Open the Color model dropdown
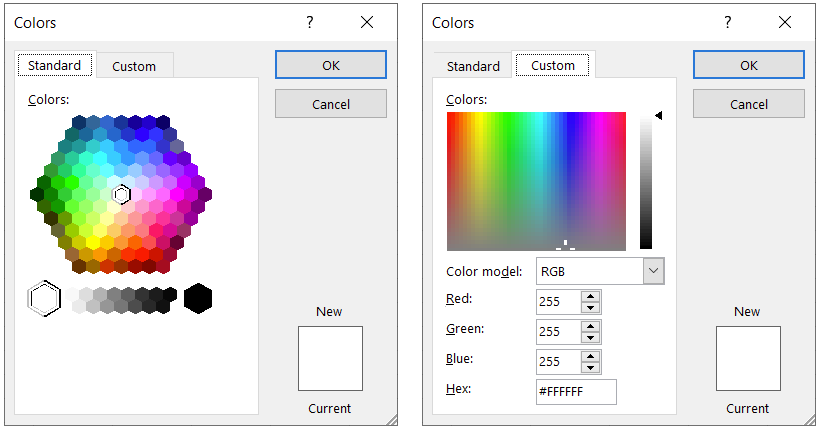The image size is (820, 429). (653, 271)
